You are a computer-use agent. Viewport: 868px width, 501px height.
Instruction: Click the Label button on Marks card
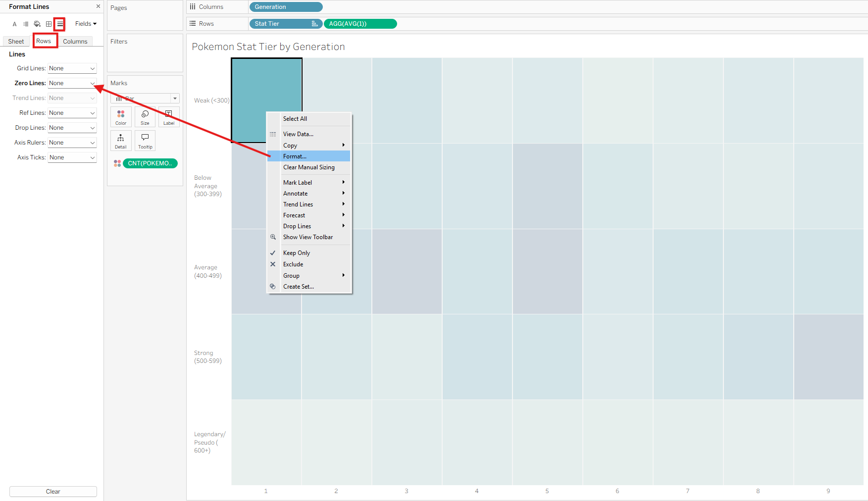[x=169, y=117]
